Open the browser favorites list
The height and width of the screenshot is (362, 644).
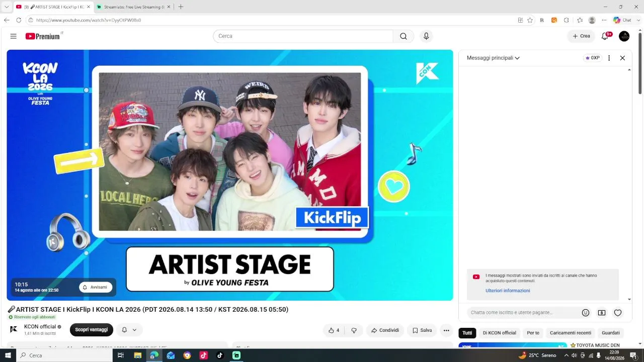tap(580, 20)
